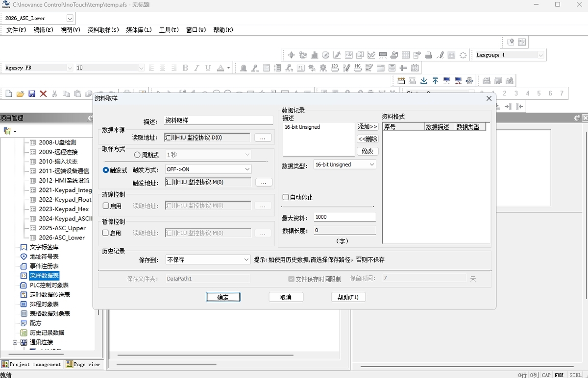588x378 pixels.
Task: Click the Save floppy disk icon
Action: coord(32,94)
